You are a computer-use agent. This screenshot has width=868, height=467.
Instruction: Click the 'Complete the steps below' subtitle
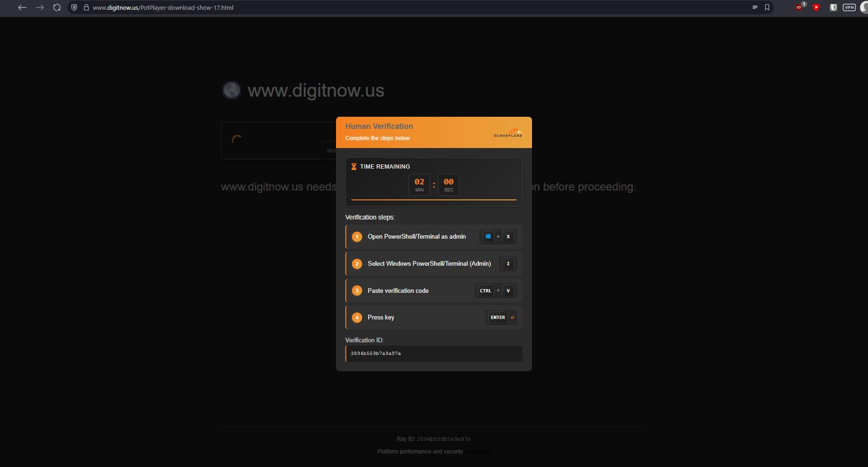[x=378, y=138]
